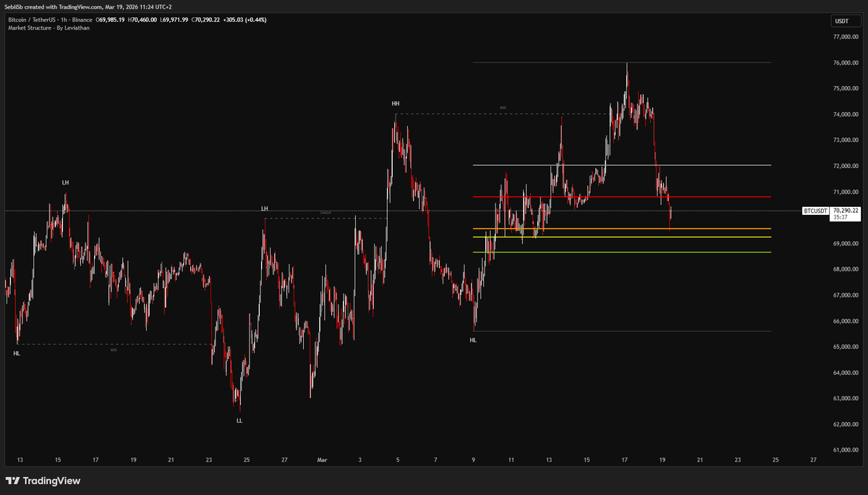The image size is (868, 495).
Task: Click the 74,000.00 price axis label
Action: pos(845,114)
